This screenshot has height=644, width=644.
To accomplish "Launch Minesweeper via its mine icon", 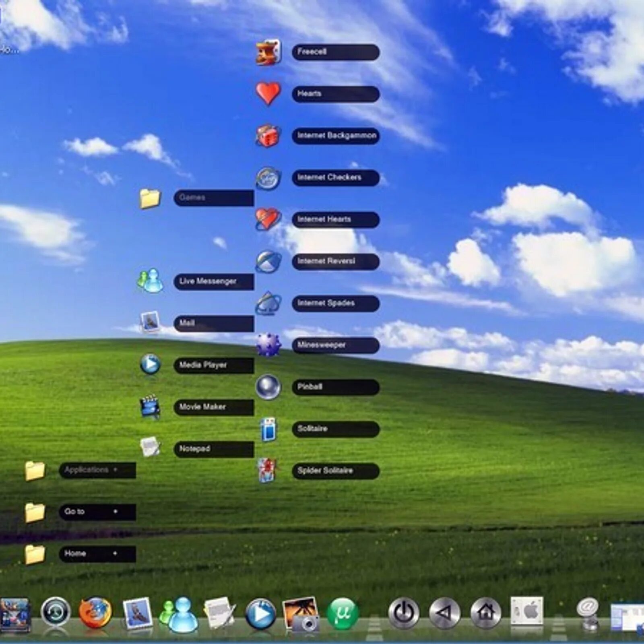I will coord(268,345).
